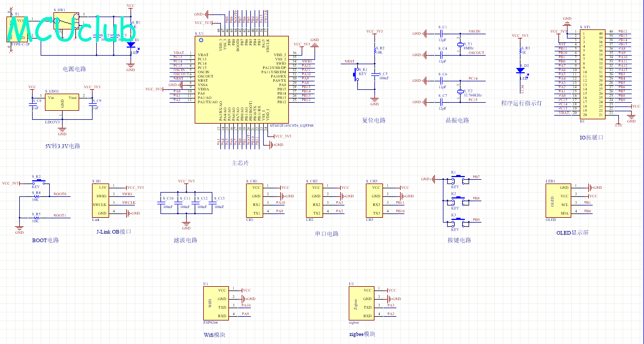The height and width of the screenshot is (344, 644).
Task: Click the GND symbol under LDO3V3
Action: (62, 132)
